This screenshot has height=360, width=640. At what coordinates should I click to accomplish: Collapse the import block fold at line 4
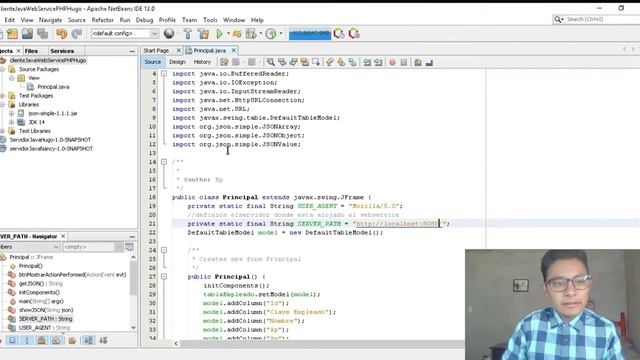(x=164, y=73)
